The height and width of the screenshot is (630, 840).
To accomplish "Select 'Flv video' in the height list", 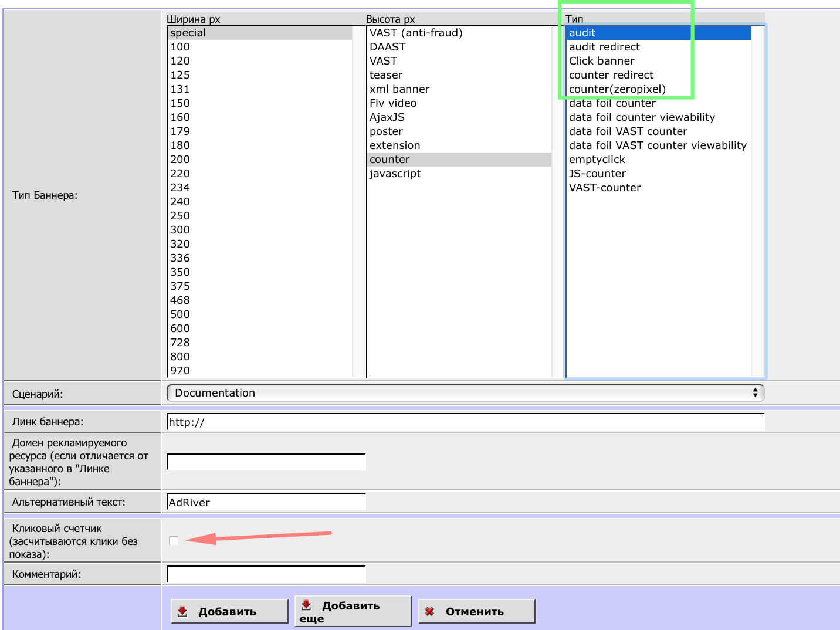I will pos(459,103).
